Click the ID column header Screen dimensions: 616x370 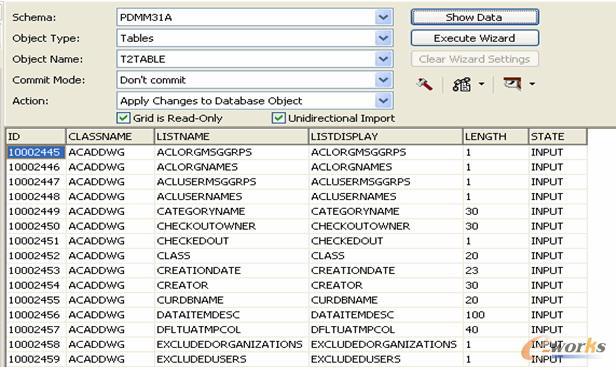pyautogui.click(x=36, y=136)
